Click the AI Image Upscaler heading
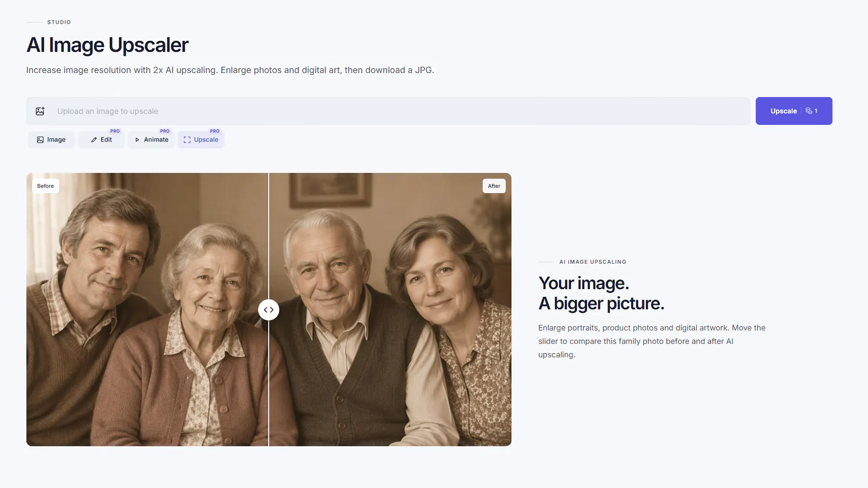The width and height of the screenshot is (868, 488). coord(107,45)
